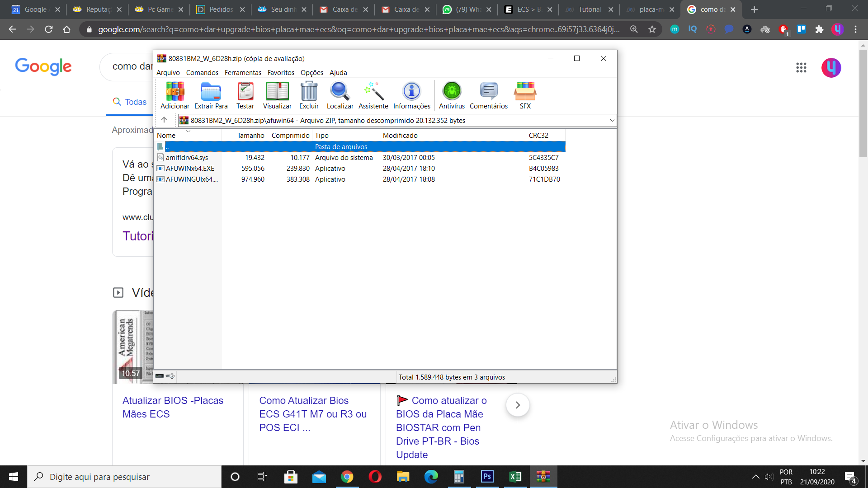This screenshot has height=488, width=868.
Task: Run the Antivírus scan icon
Action: [452, 95]
